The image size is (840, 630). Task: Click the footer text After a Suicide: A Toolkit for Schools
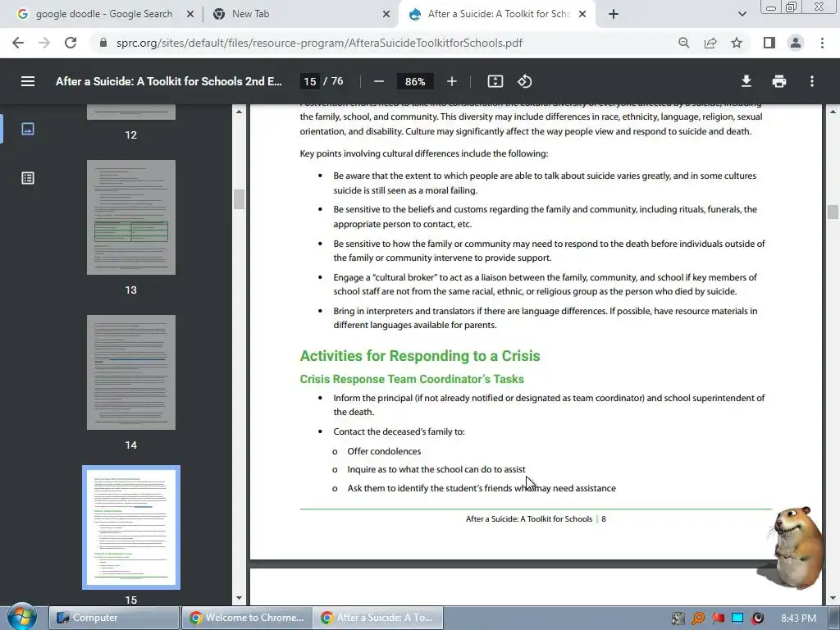529,519
